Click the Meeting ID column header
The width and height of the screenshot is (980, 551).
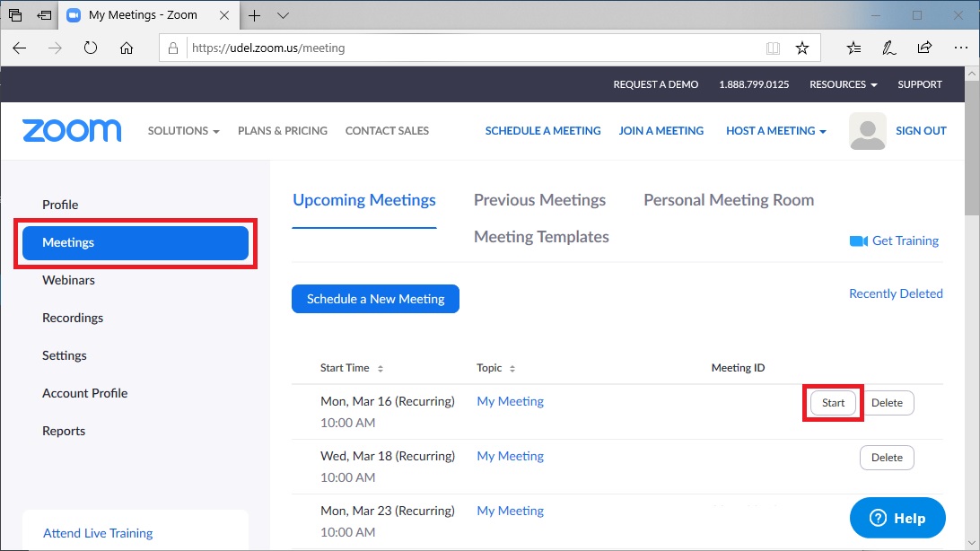pyautogui.click(x=738, y=368)
